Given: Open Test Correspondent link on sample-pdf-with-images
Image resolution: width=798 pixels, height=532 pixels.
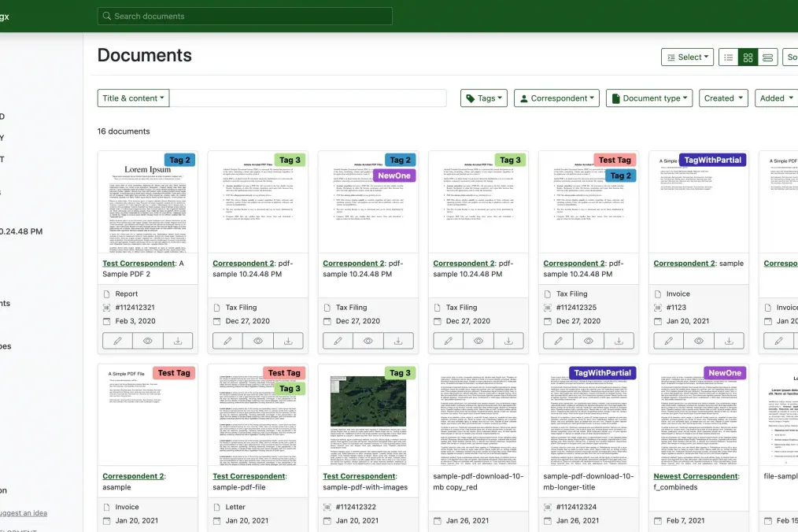Looking at the screenshot, I should (360, 476).
